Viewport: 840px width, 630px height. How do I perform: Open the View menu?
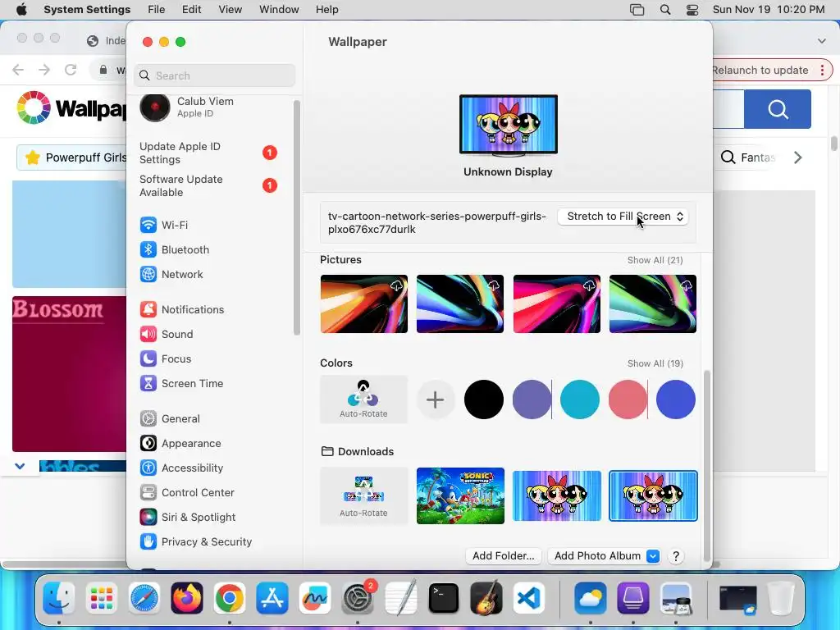(231, 10)
